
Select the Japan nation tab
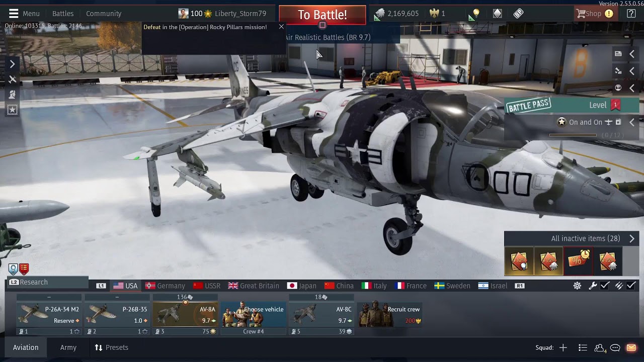click(x=302, y=286)
